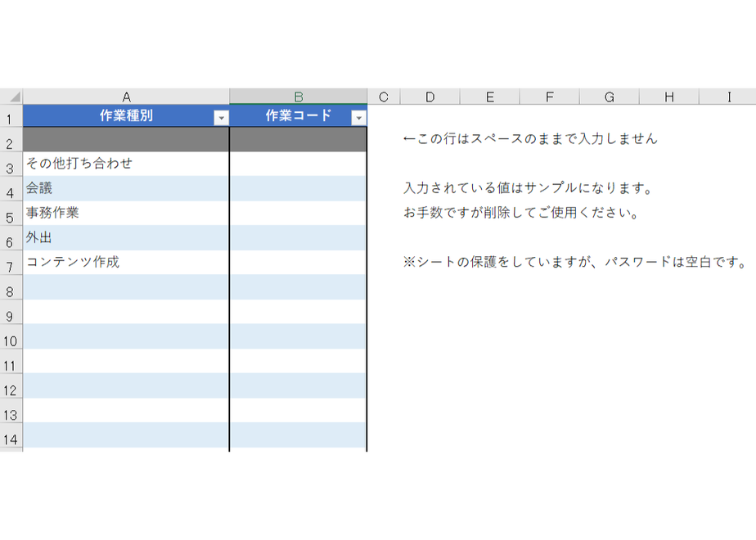The image size is (756, 540).
Task: Click the gray cell A2
Action: (126, 139)
